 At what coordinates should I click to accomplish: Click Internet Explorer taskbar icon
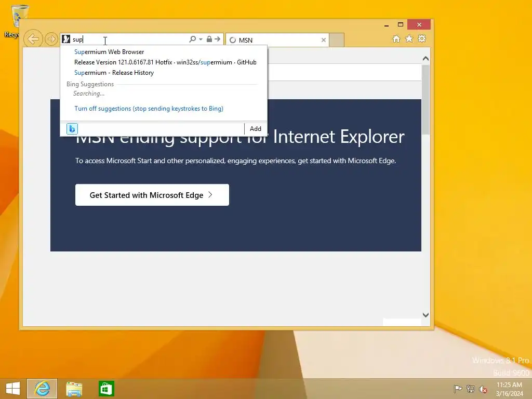click(42, 389)
